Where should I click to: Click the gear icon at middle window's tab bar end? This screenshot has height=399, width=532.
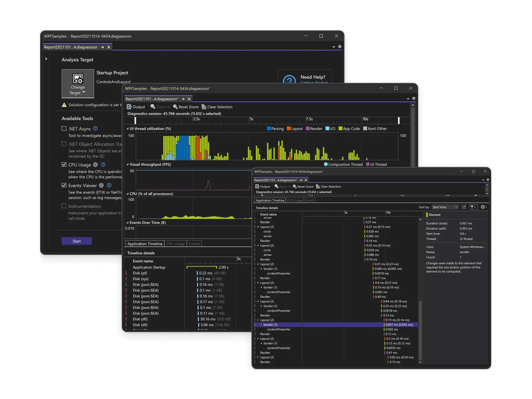coord(414,98)
